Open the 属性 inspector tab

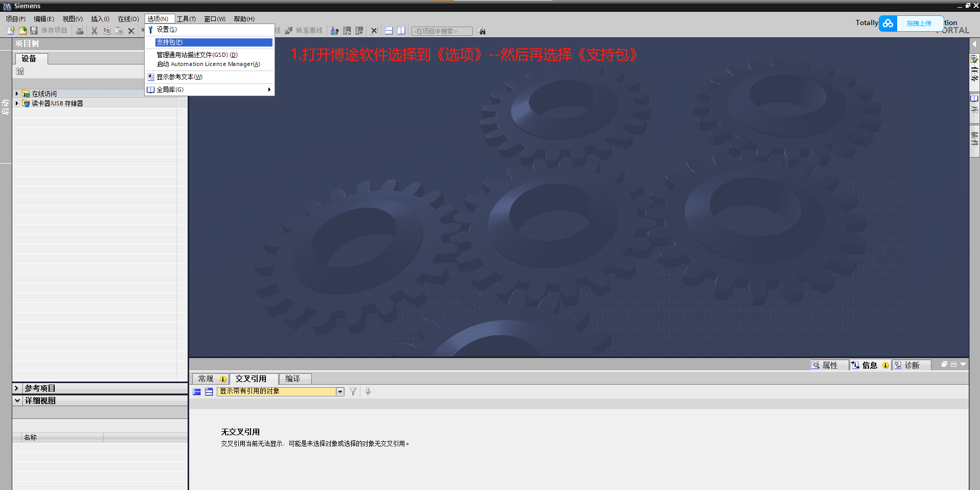point(829,365)
